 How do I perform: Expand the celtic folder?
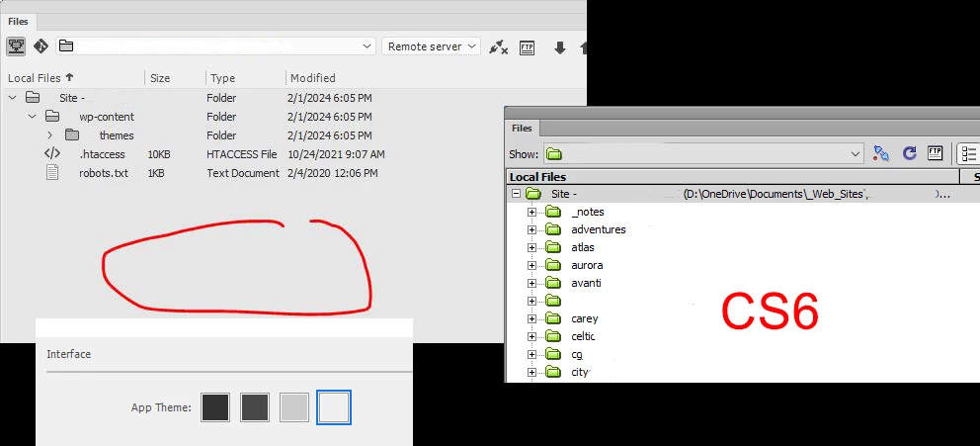coord(531,336)
